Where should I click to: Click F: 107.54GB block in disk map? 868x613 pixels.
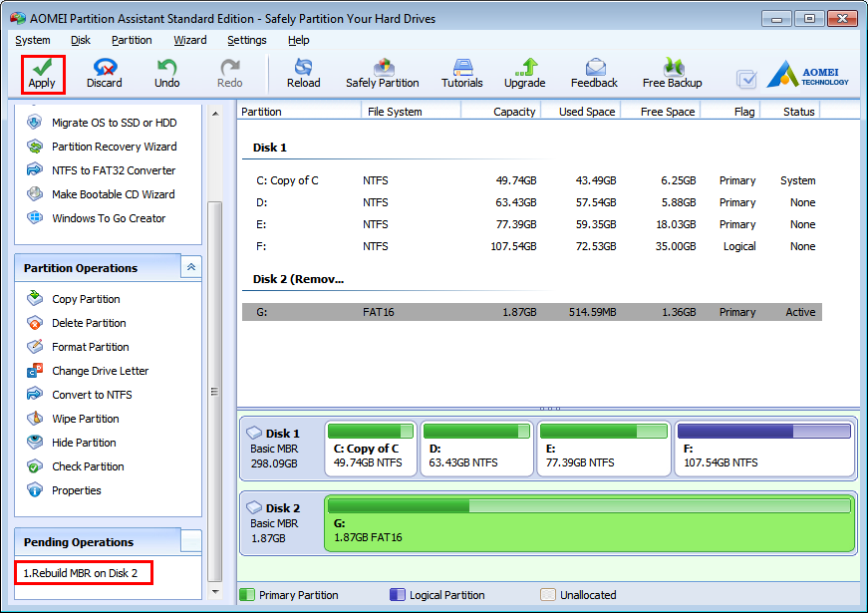click(764, 449)
